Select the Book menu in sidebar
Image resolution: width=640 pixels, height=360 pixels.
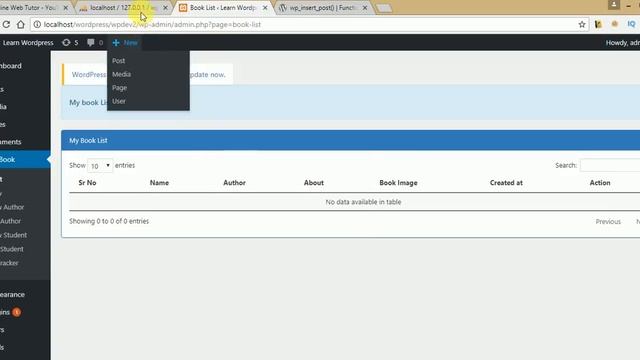(x=25, y=159)
